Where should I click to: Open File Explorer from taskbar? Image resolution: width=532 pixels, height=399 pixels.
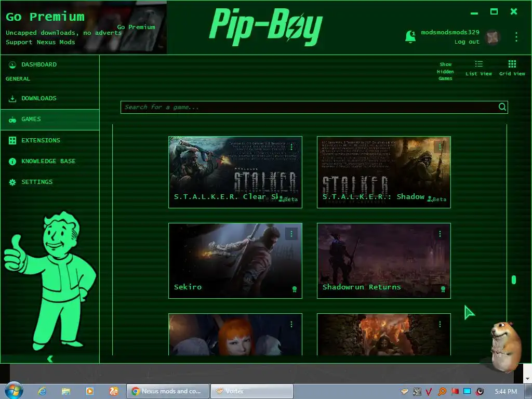(x=66, y=391)
